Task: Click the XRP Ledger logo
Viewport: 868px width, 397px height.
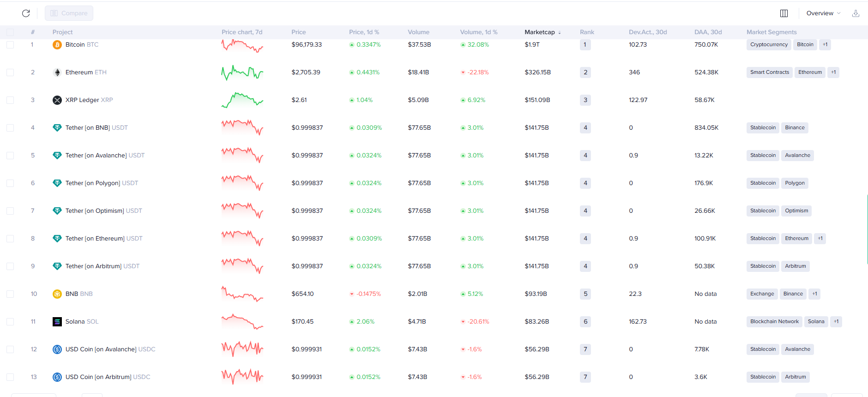Action: 57,100
